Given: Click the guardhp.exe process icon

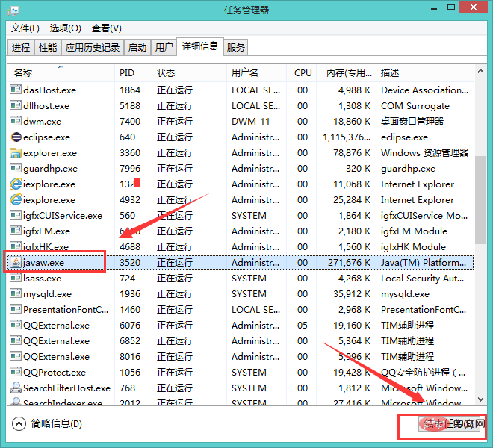Looking at the screenshot, I should (x=16, y=168).
